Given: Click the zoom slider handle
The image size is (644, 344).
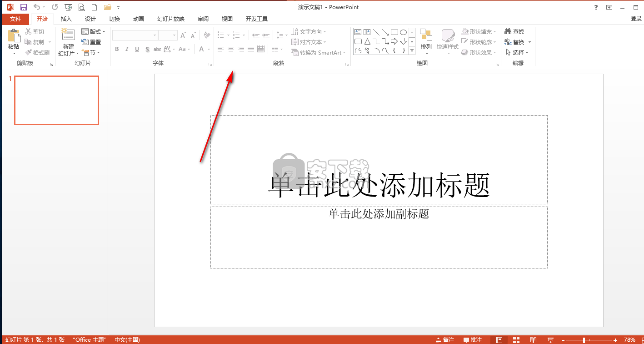Looking at the screenshot, I should tap(584, 340).
